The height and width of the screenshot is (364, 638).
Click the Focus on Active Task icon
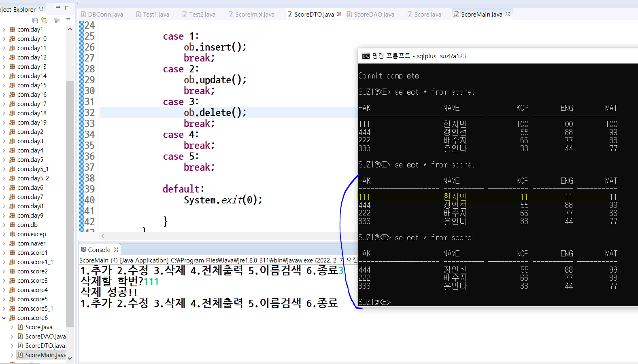(x=57, y=20)
